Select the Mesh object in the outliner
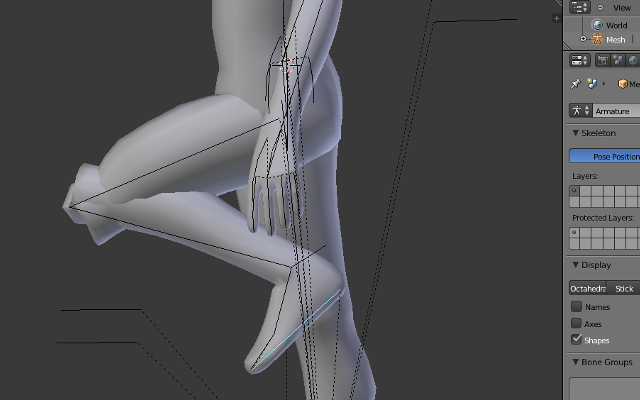Screen dimensions: 640x400 (x=616, y=40)
